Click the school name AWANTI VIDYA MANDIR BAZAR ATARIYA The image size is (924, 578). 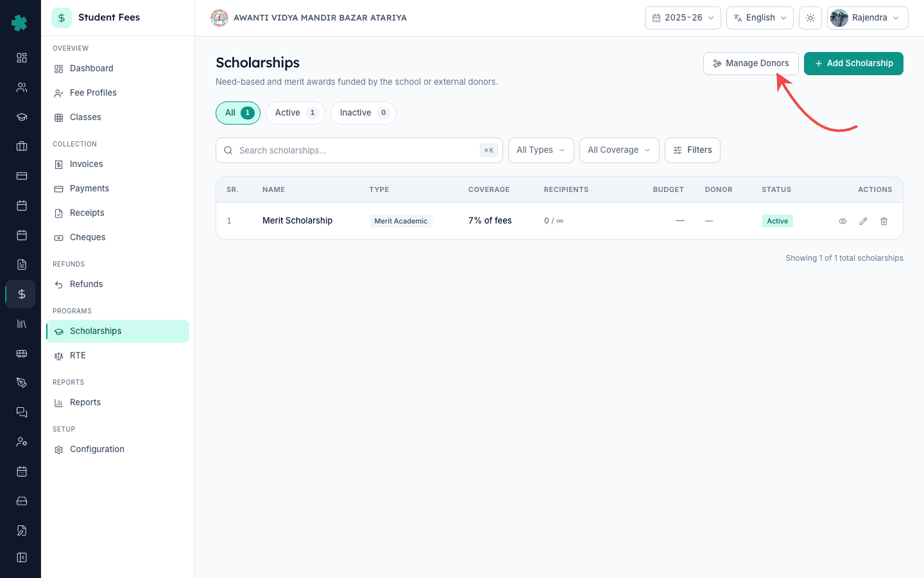click(320, 18)
